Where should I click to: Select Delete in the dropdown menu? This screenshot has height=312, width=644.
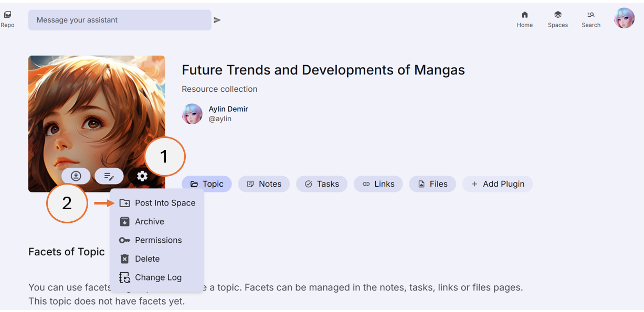[147, 259]
